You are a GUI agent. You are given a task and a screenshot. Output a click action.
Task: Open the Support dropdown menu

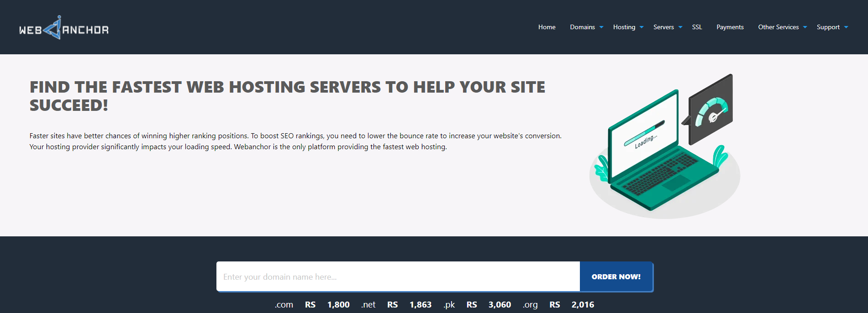point(828,27)
